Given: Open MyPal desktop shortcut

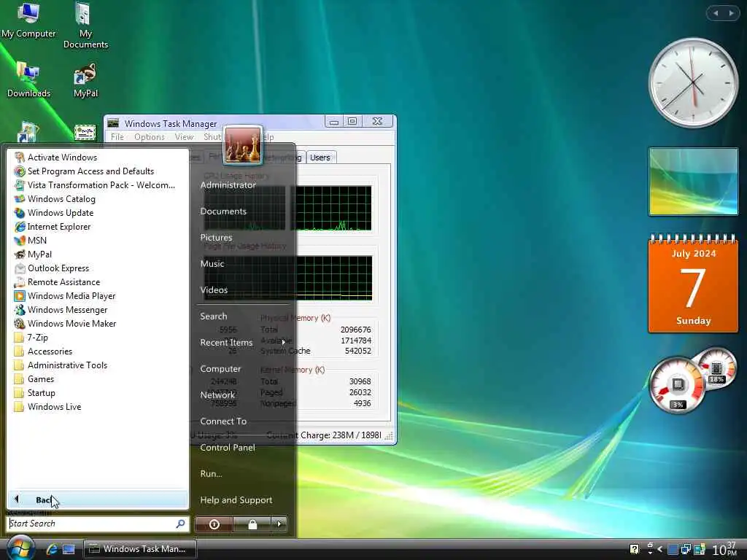Looking at the screenshot, I should tap(85, 79).
